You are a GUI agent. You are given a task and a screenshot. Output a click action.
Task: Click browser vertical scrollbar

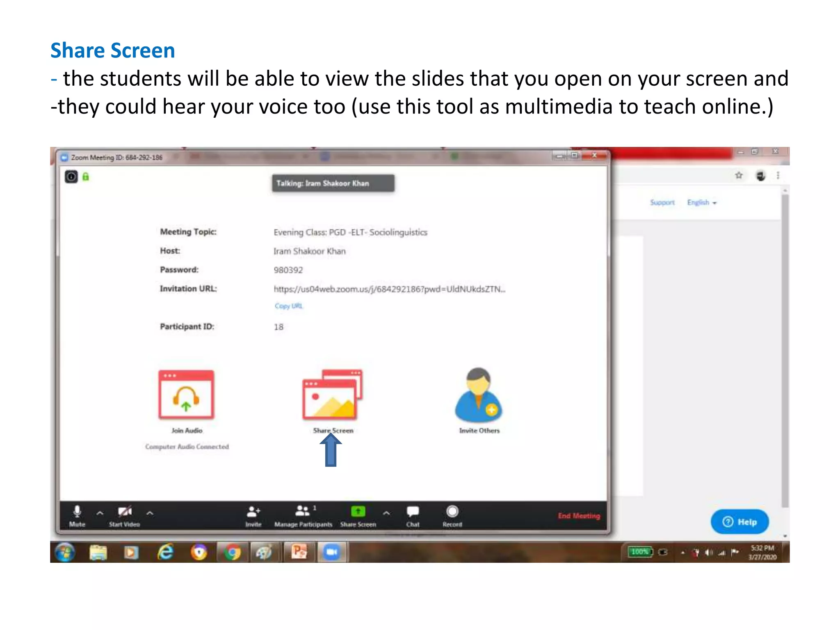click(785, 351)
